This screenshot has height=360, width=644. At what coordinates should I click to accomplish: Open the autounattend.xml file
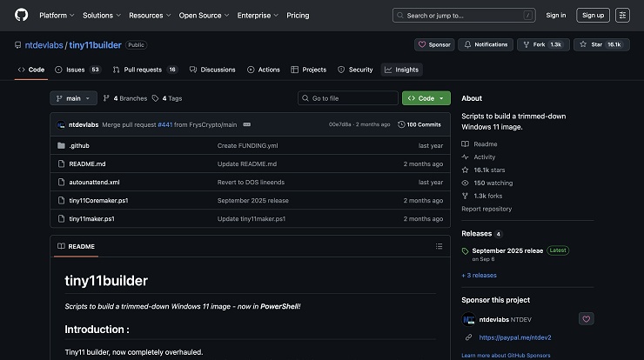click(x=95, y=183)
